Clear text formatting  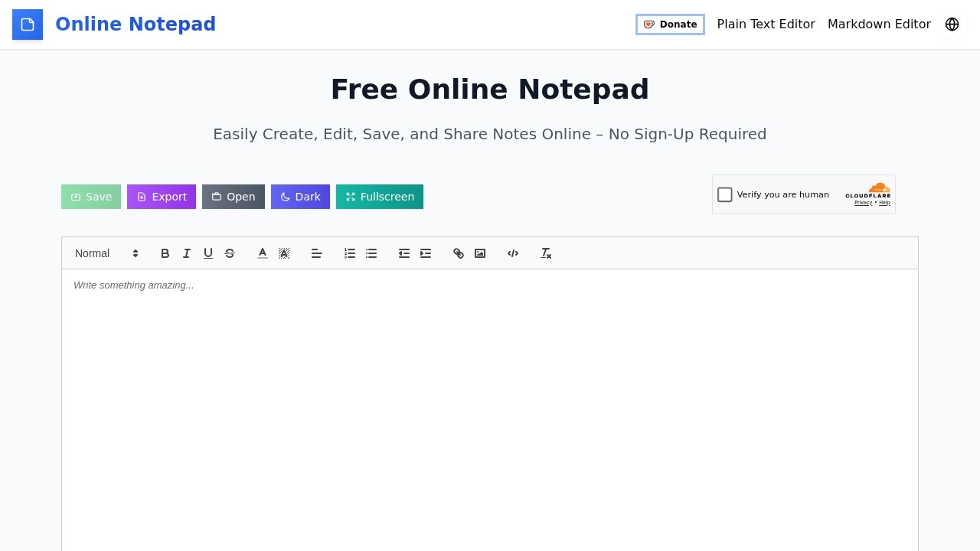(x=546, y=253)
